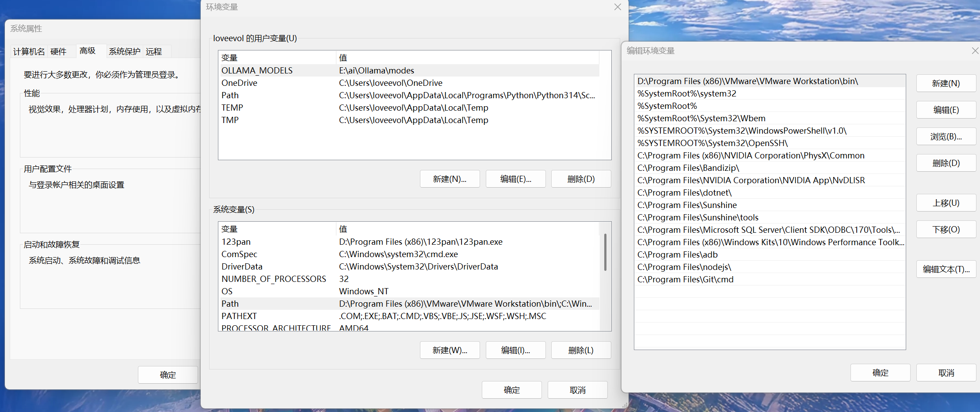Switch to the 计算机名 tab in 系统属性

(x=29, y=52)
